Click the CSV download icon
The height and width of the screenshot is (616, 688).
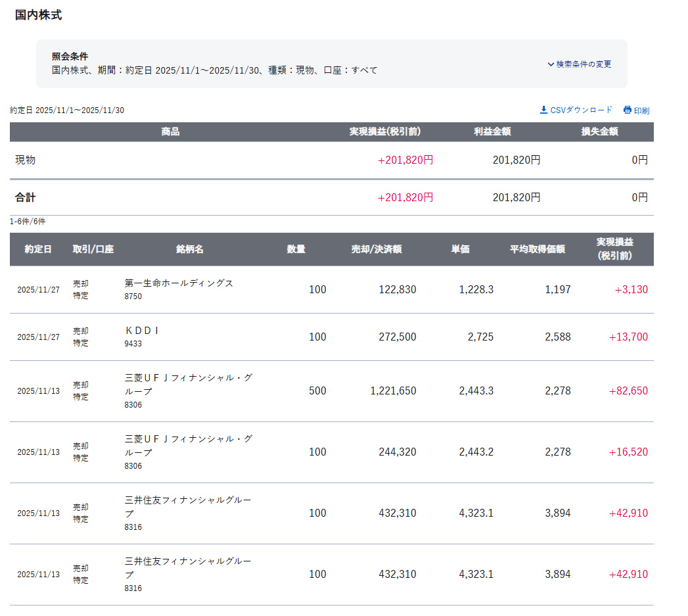[543, 110]
